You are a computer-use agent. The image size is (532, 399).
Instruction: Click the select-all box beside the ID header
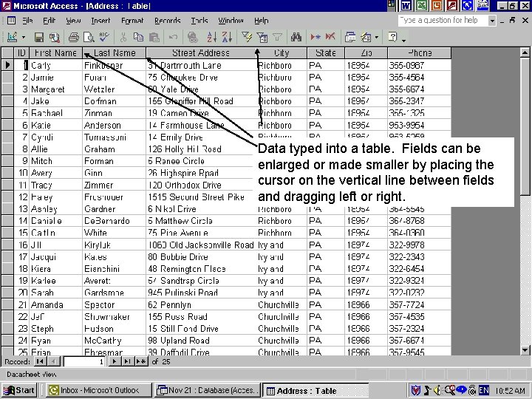(x=7, y=53)
